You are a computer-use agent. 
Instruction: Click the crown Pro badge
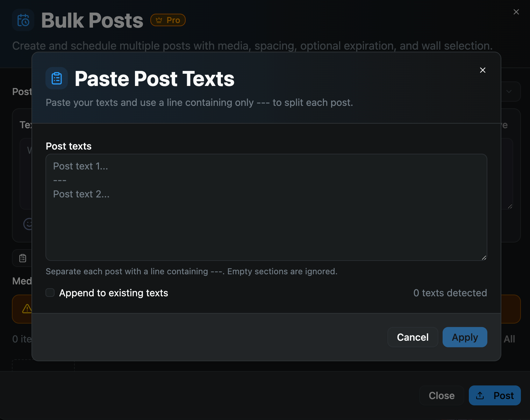pyautogui.click(x=168, y=20)
